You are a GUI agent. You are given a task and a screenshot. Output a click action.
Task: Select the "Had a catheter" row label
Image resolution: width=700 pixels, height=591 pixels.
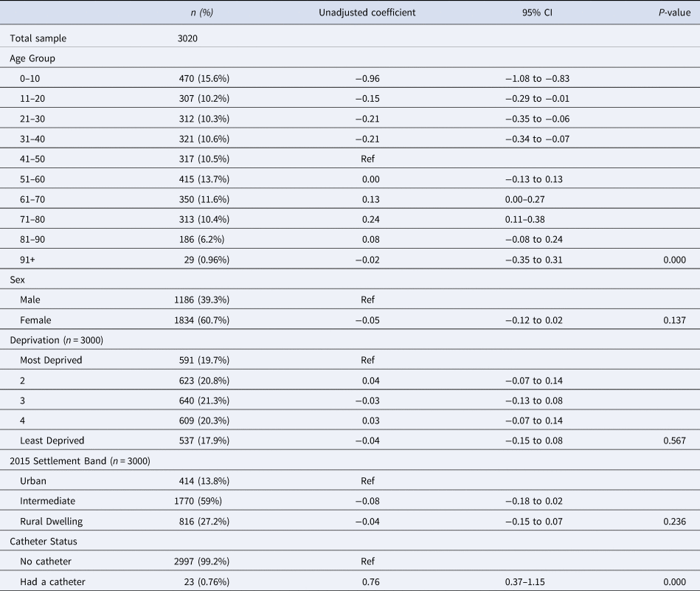tap(53, 582)
